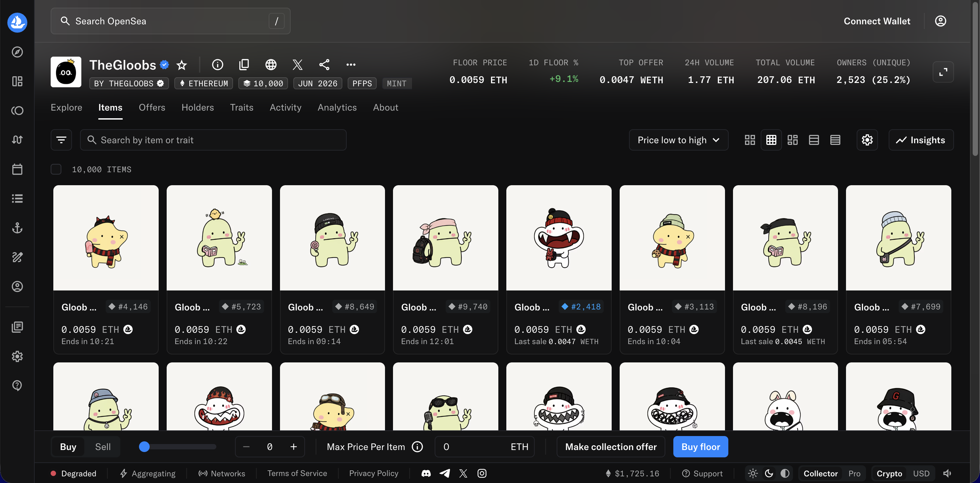Open the item display settings gear
Image resolution: width=980 pixels, height=483 pixels.
pyautogui.click(x=867, y=140)
